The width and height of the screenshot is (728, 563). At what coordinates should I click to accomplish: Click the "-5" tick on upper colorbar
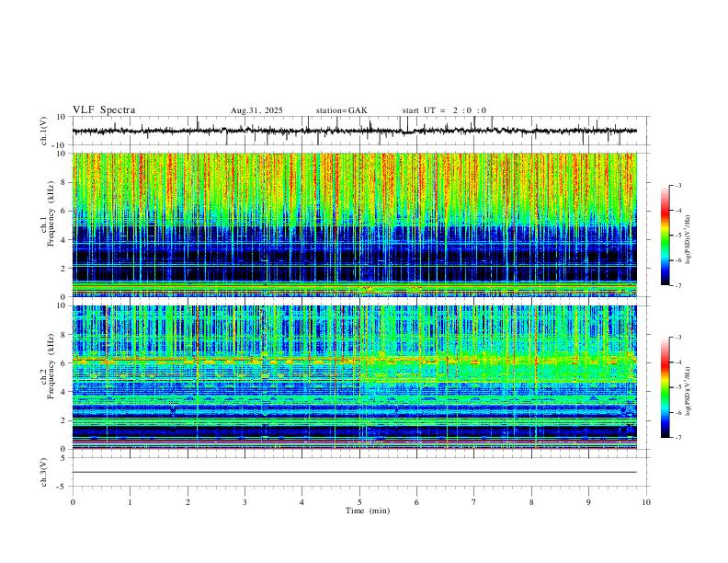pos(678,236)
